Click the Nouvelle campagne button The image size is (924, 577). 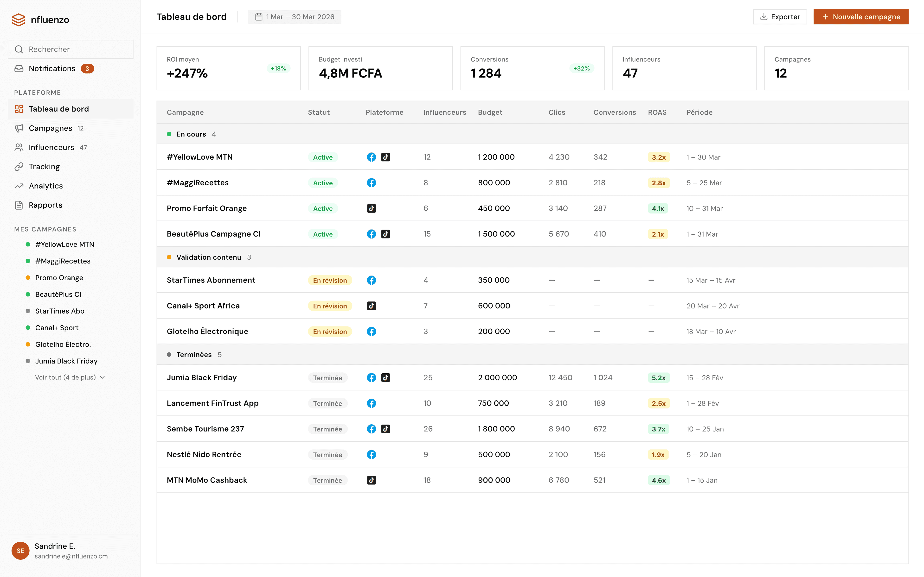[x=861, y=17]
